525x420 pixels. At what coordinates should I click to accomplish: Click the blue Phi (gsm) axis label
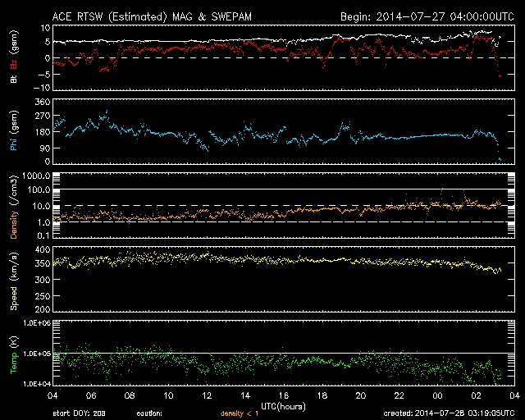(x=14, y=133)
